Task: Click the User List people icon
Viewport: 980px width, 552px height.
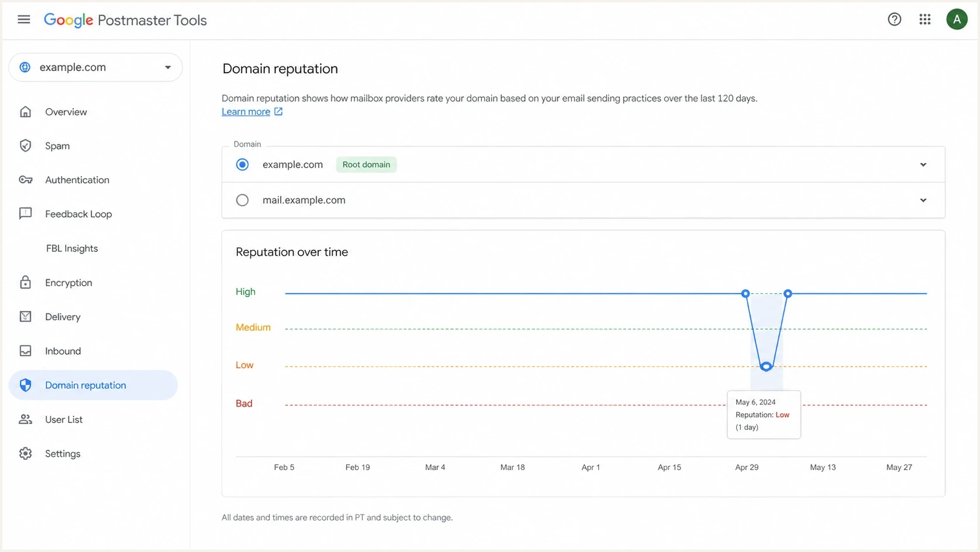Action: click(25, 419)
